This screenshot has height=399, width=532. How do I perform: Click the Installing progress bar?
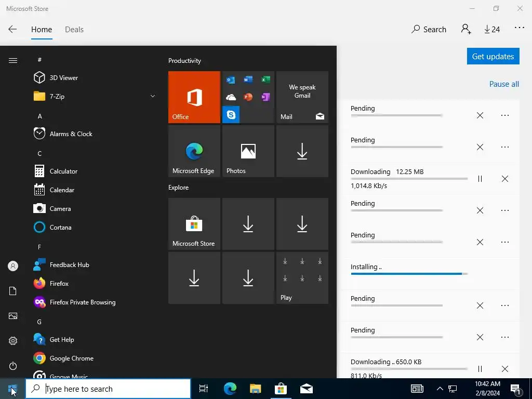(409, 274)
